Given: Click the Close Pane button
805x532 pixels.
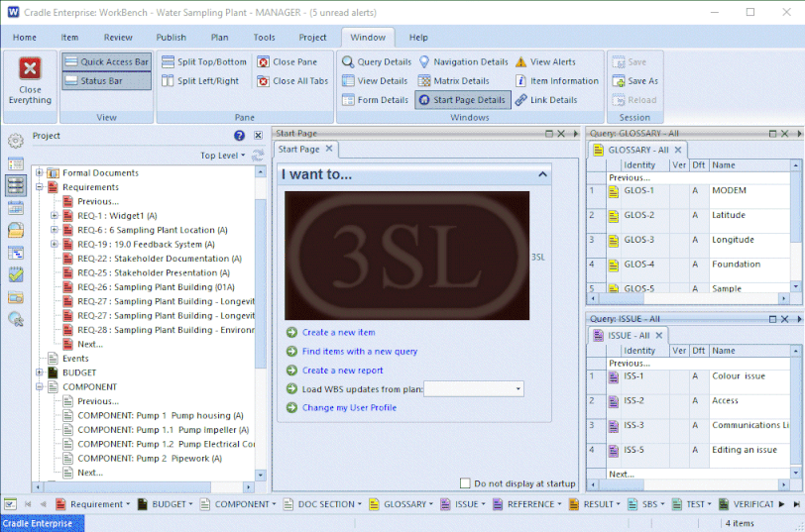Looking at the screenshot, I should tap(287, 62).
